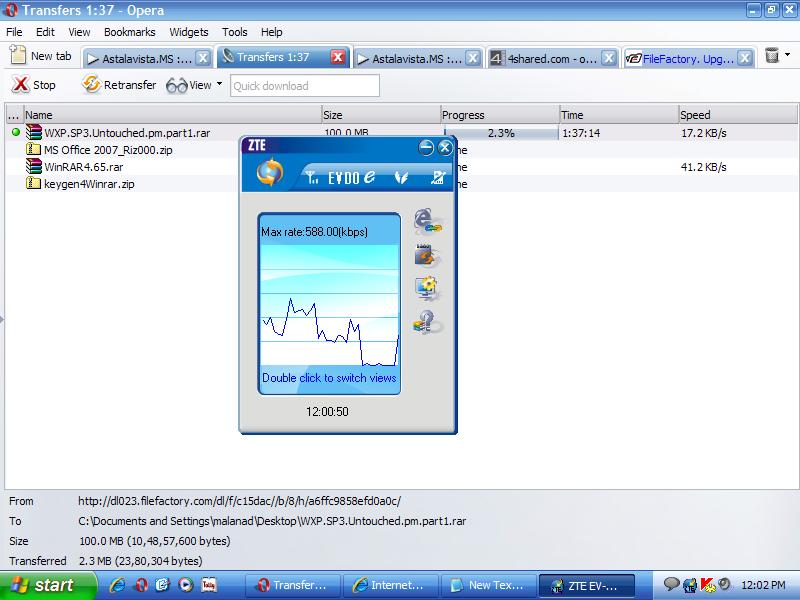800x600 pixels.
Task: Click the 41.2 KB/s speed value
Action: [x=704, y=167]
